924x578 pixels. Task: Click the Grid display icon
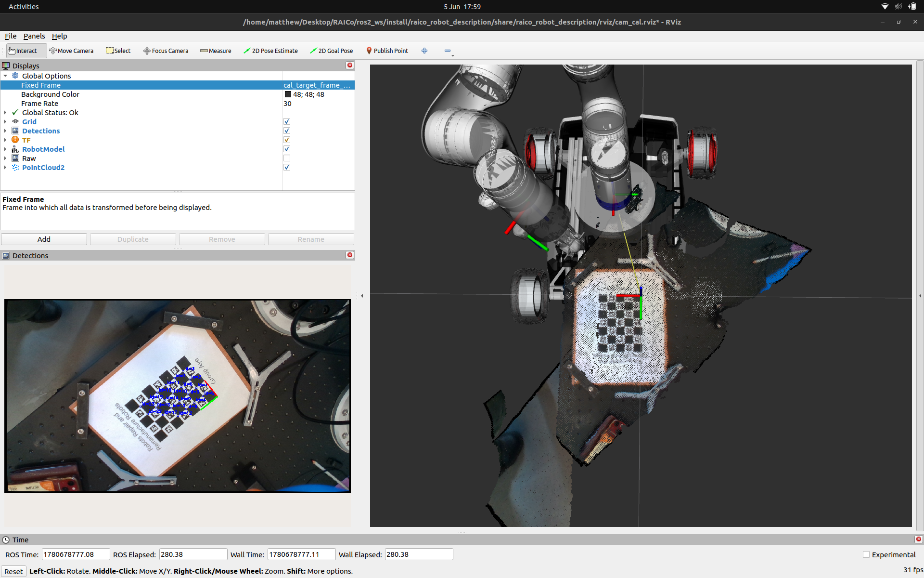[15, 121]
